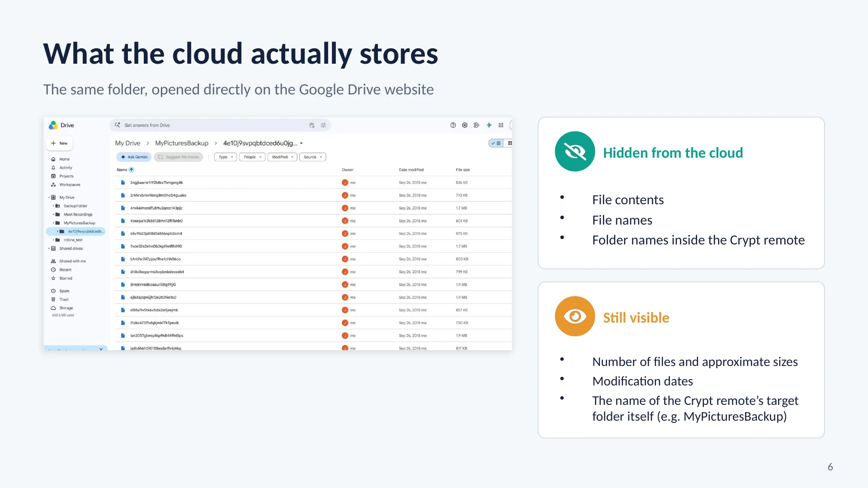This screenshot has height=488, width=868.
Task: Click the advanced search filter sliders icon
Action: [x=323, y=125]
